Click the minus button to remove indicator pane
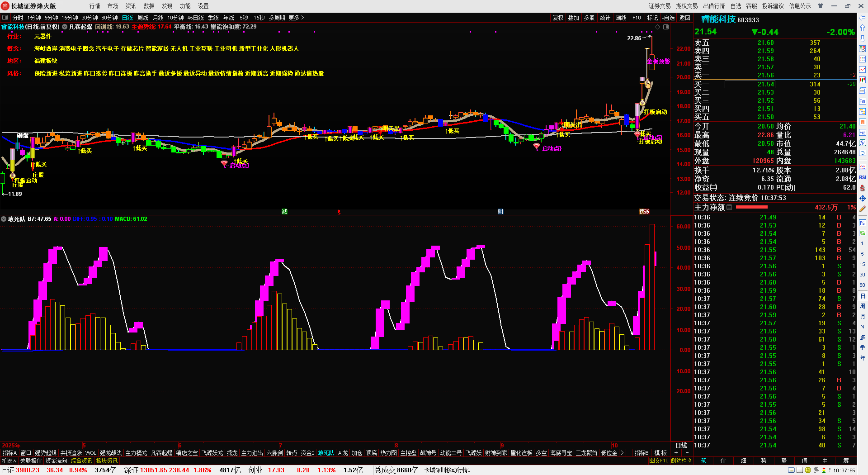This screenshot has height=475, width=868. tap(687, 453)
